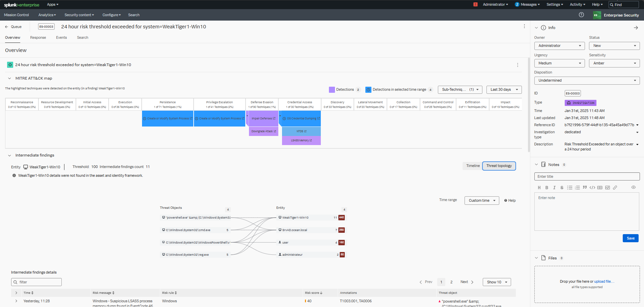
Task: Toggle note preview eye icon
Action: tap(634, 187)
